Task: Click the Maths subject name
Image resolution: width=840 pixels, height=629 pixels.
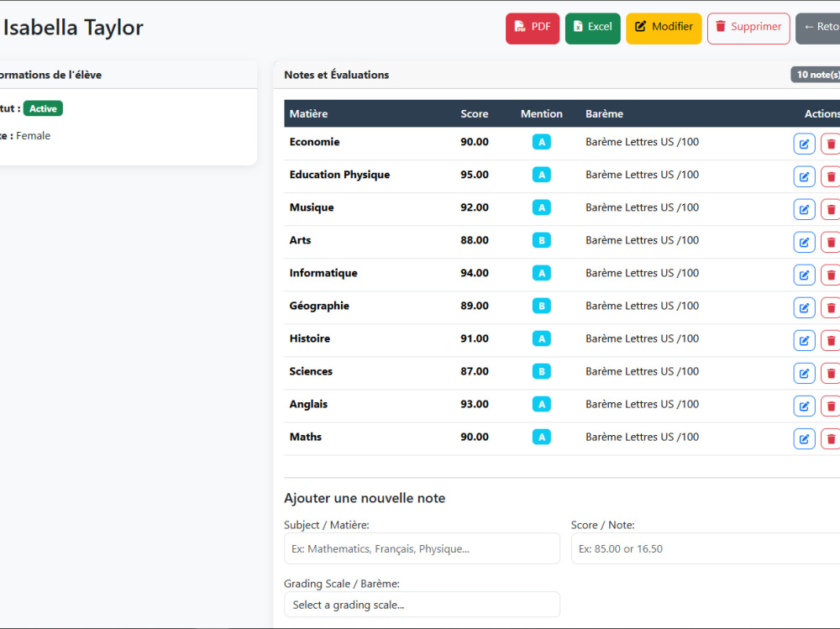Action: [x=306, y=437]
